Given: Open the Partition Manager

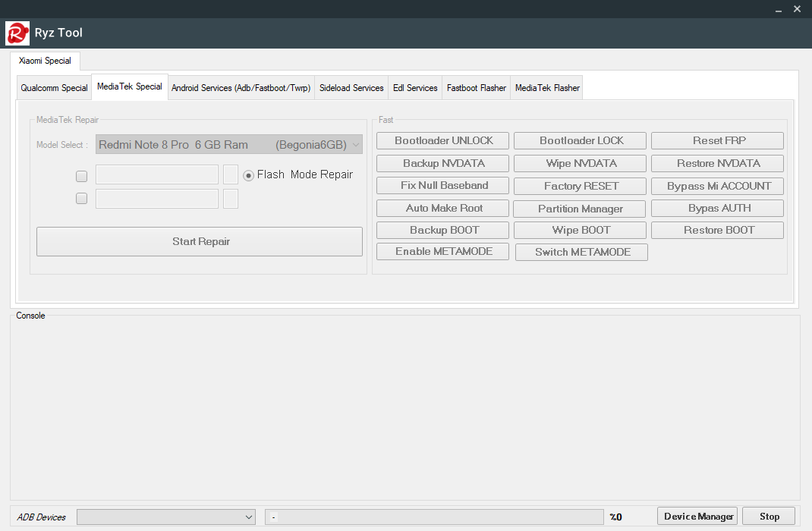Looking at the screenshot, I should pos(579,208).
